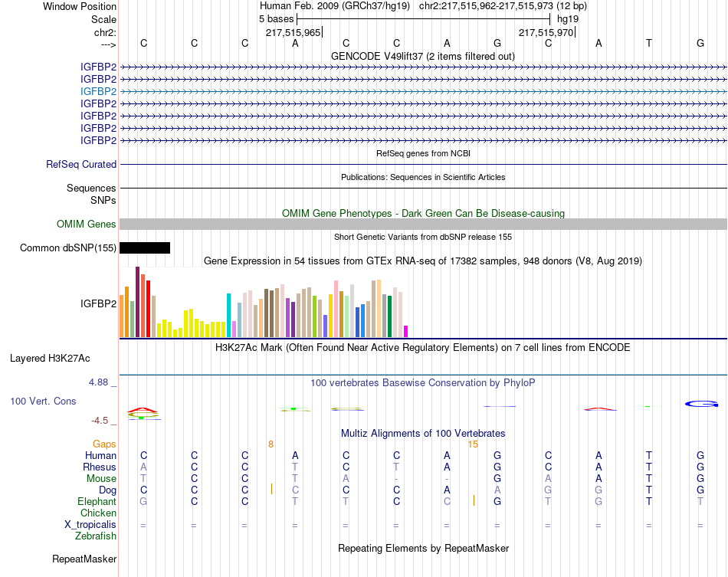This screenshot has width=728, height=577.
Task: Click the OMIM Gene Phenotypes green title
Action: (423, 214)
